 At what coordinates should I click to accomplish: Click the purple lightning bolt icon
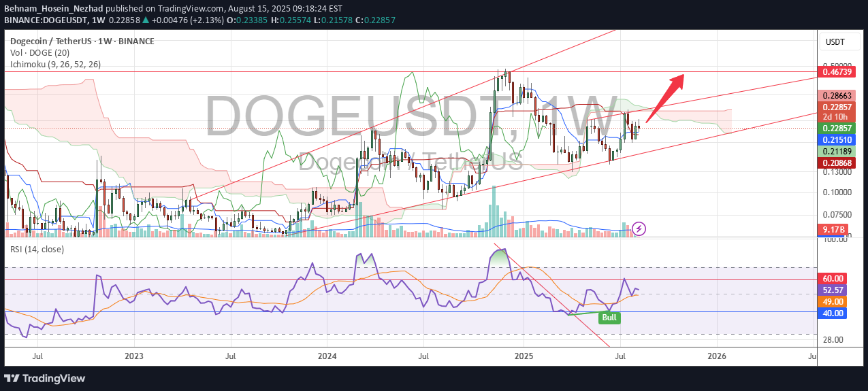639,228
